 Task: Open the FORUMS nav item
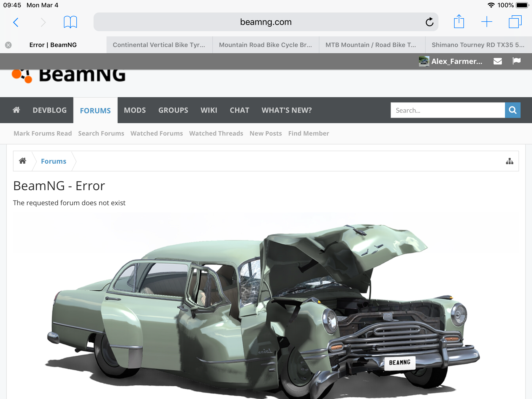95,110
